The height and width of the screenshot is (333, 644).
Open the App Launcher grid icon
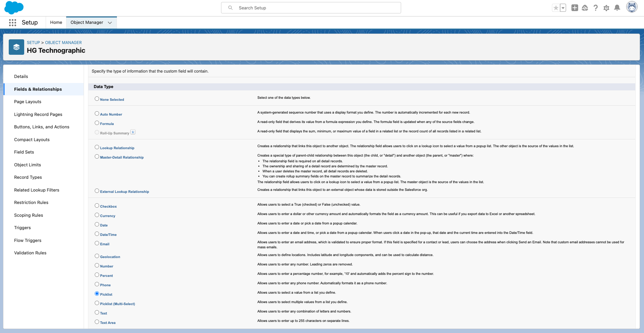point(12,23)
